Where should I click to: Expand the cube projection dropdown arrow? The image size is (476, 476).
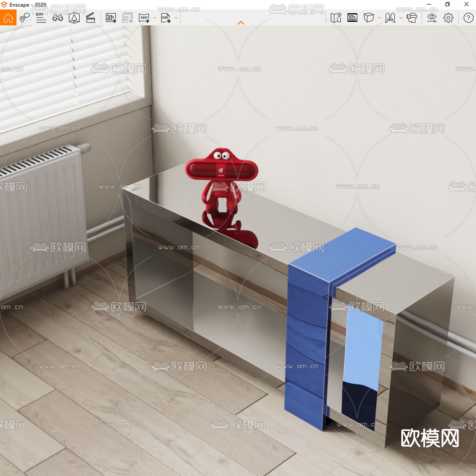point(379,18)
